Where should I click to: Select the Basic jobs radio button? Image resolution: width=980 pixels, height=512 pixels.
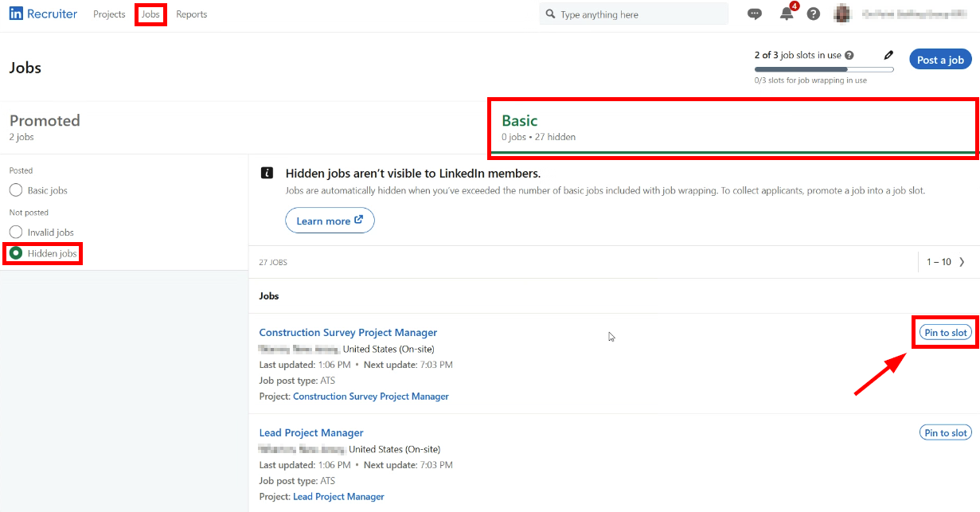16,190
